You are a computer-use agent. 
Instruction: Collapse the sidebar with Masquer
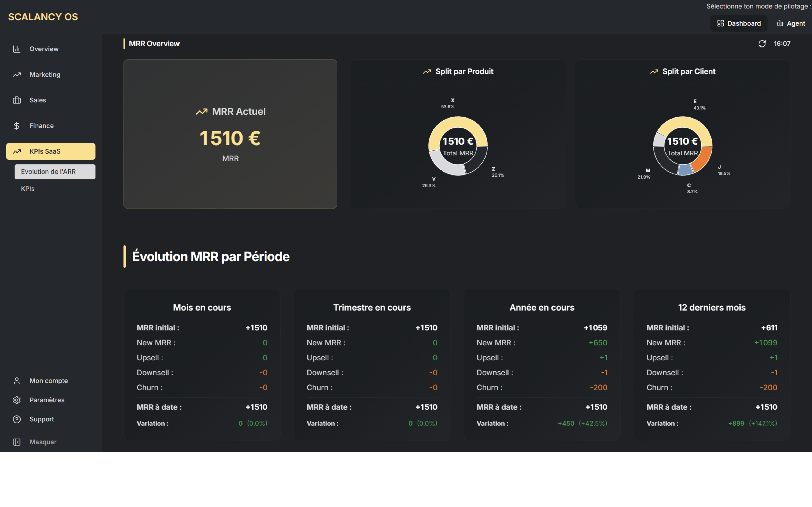[x=43, y=442]
